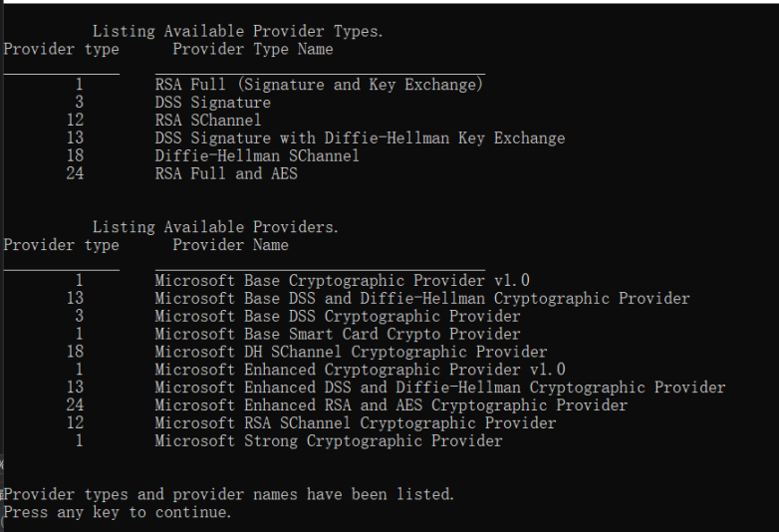Viewport: 779px width, 532px height.
Task: Click the 'RSA Full and AES' entry
Action: pyautogui.click(x=226, y=174)
